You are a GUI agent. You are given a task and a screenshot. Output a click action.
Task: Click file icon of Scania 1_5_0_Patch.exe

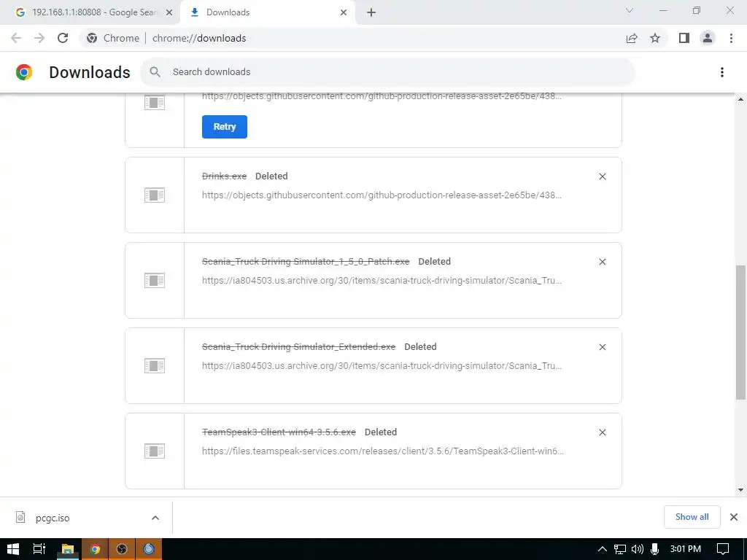tap(155, 280)
